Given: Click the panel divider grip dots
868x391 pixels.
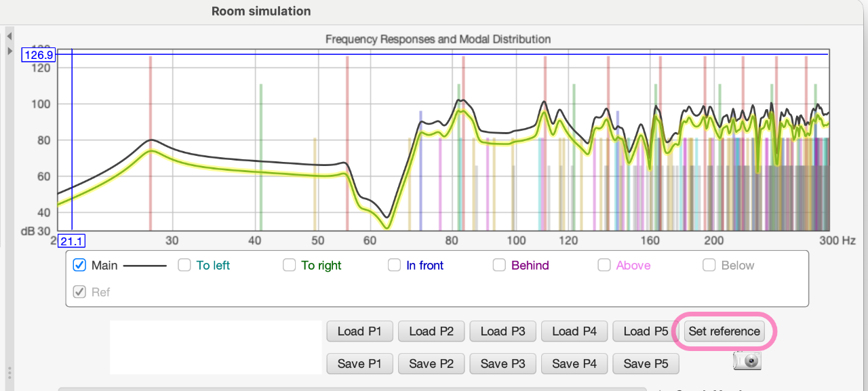Looking at the screenshot, I should [9, 373].
